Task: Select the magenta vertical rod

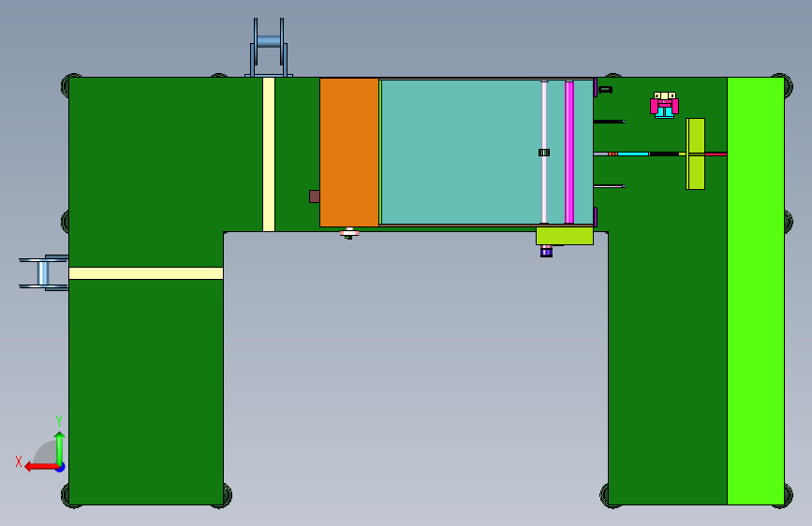Action: click(569, 153)
